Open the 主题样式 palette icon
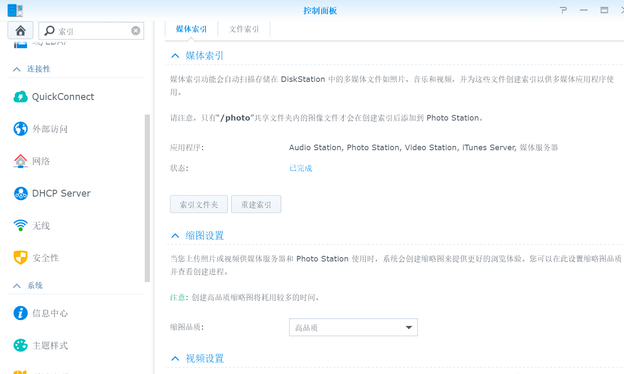Screen dimensions: 624x374 (20, 345)
